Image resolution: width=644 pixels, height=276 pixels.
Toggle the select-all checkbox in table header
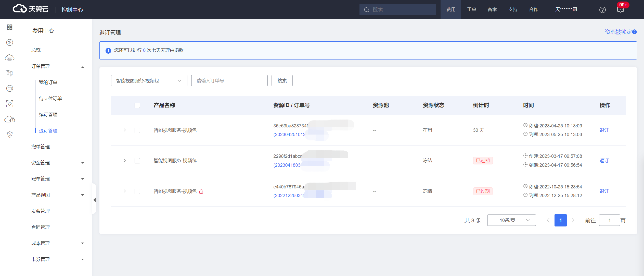(137, 105)
